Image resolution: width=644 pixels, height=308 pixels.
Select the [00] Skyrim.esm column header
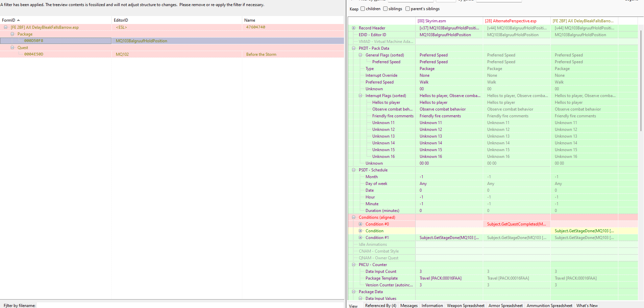(x=449, y=21)
